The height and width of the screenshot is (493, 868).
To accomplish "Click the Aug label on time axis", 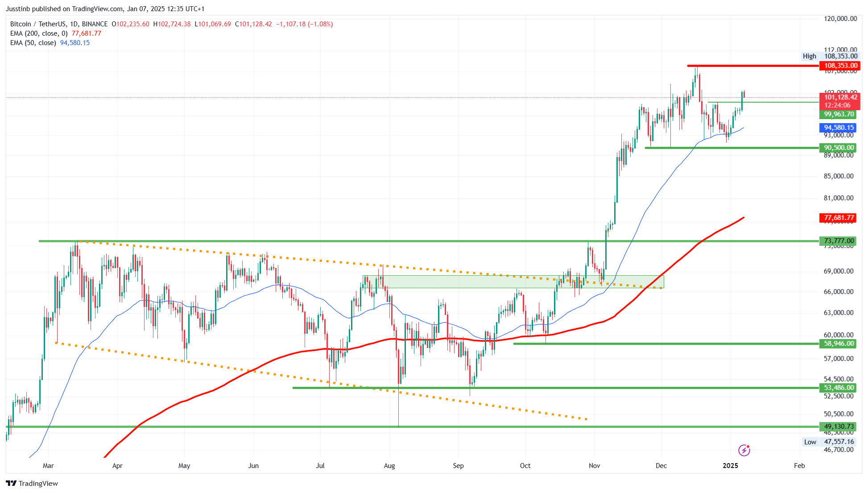I will tap(389, 466).
